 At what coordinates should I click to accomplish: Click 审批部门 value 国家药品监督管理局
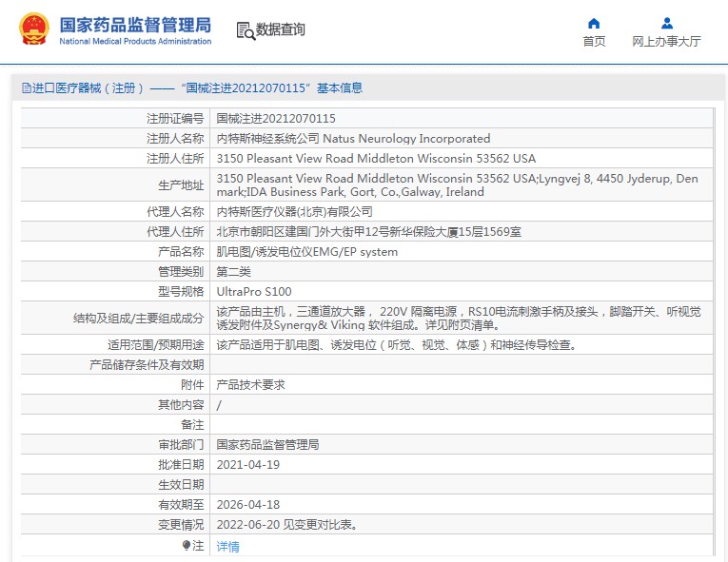(x=268, y=445)
